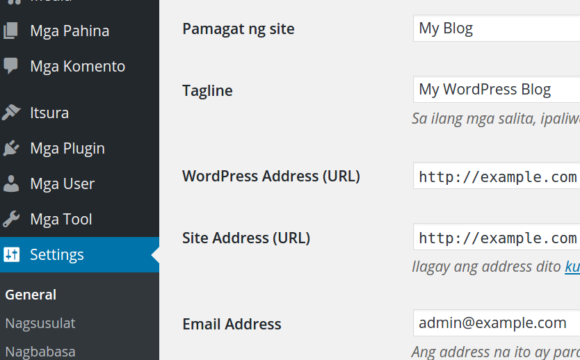Click the Itsura paintbrush icon

pos(11,112)
